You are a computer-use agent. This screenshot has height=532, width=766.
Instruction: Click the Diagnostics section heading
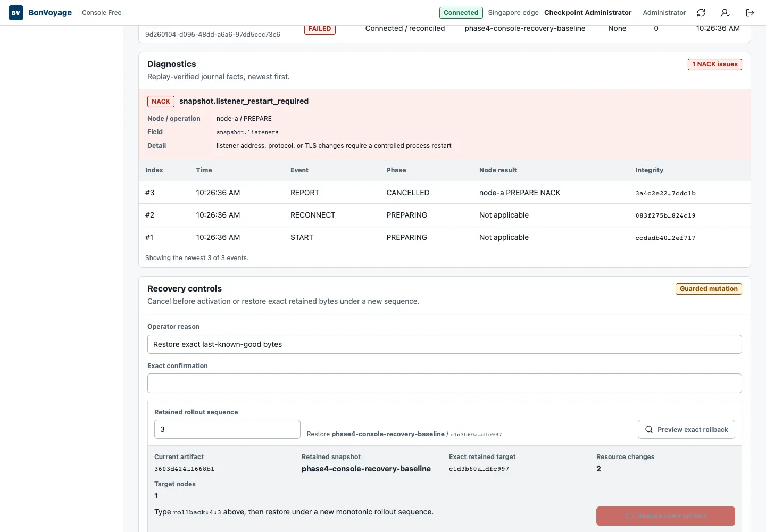coord(172,64)
